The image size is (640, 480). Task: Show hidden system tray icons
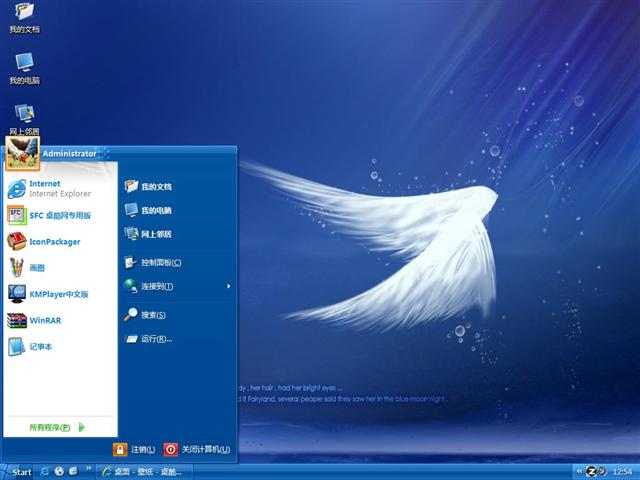click(577, 471)
